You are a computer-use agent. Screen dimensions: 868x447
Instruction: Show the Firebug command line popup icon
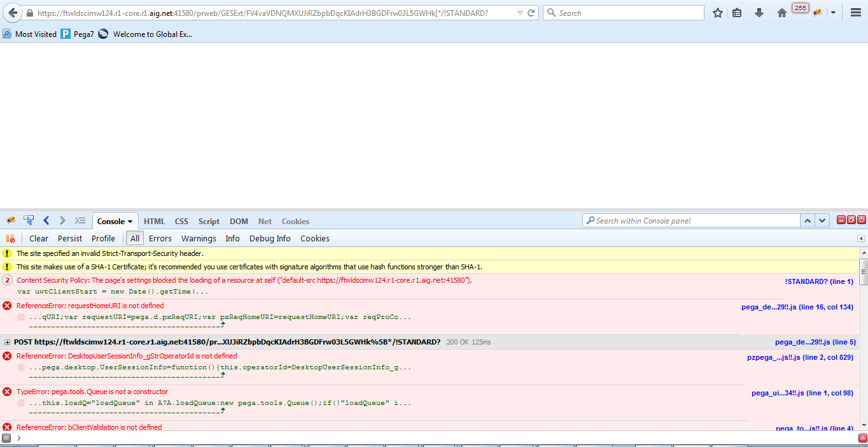point(80,220)
